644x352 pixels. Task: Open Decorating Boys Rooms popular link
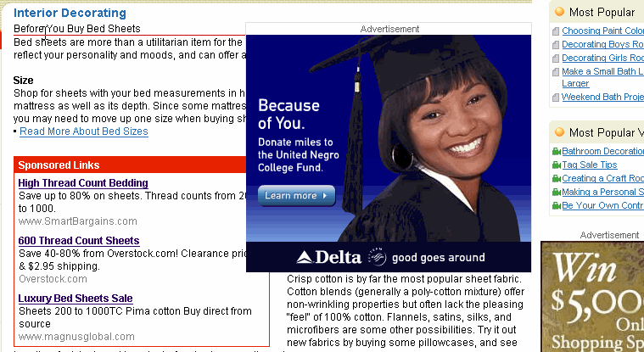pyautogui.click(x=602, y=44)
